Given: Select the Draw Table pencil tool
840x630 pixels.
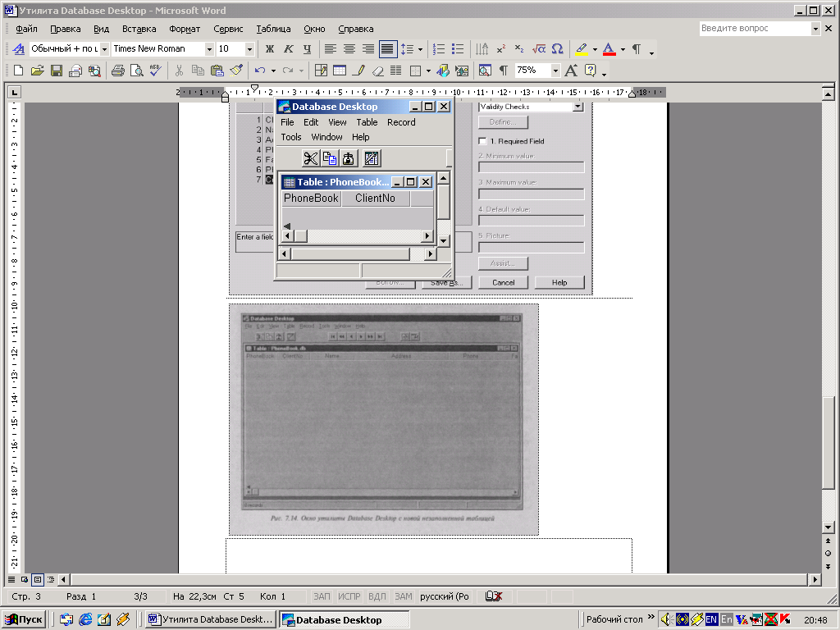Looking at the screenshot, I should (x=358, y=71).
